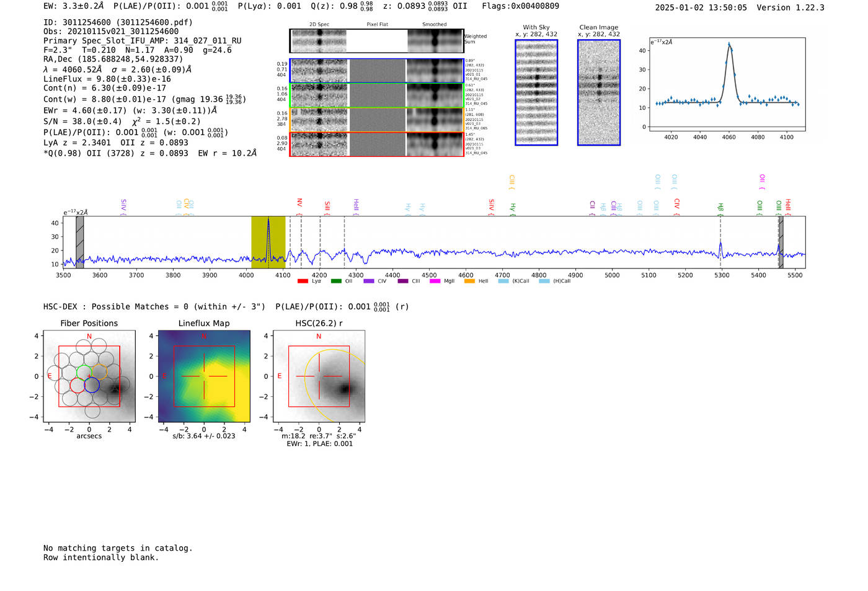Screen dimensions: 868x591
Task: Select the red-bordered fiber spectrum row
Action: (376, 144)
